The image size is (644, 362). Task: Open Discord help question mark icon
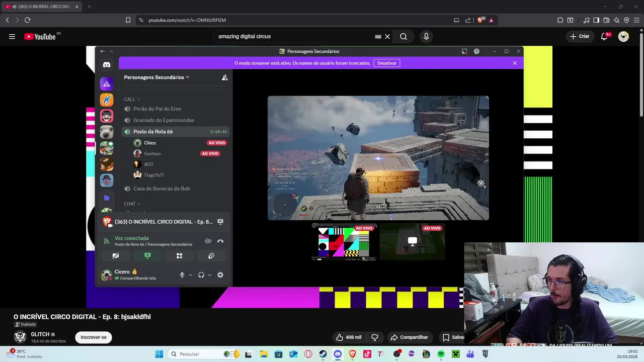click(x=476, y=51)
